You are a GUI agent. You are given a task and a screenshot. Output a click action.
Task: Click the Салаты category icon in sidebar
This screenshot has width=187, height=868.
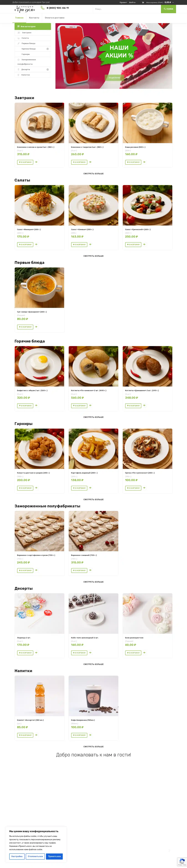19,38
